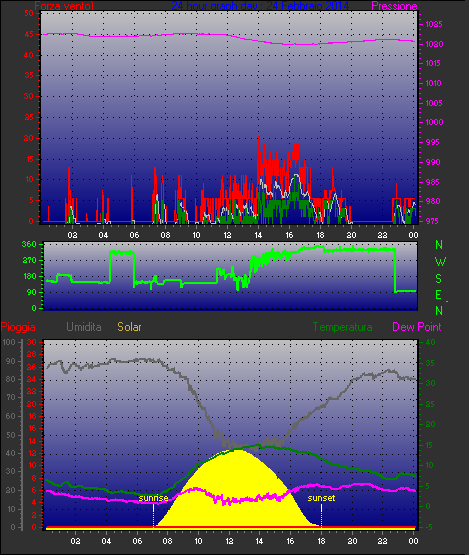Click the 270 wind direction axis value
This screenshot has width=469, height=555.
click(x=29, y=261)
